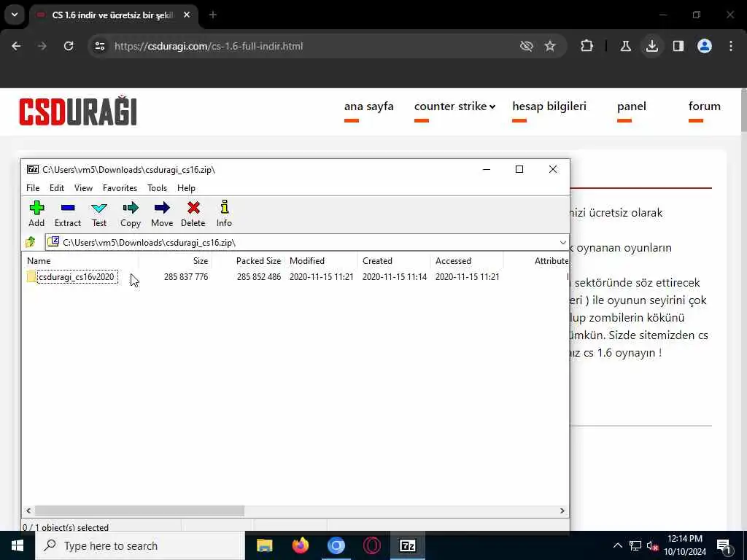Screen dimensions: 747x560
Task: Open the Chrome tab search dropdown
Action: 15,15
